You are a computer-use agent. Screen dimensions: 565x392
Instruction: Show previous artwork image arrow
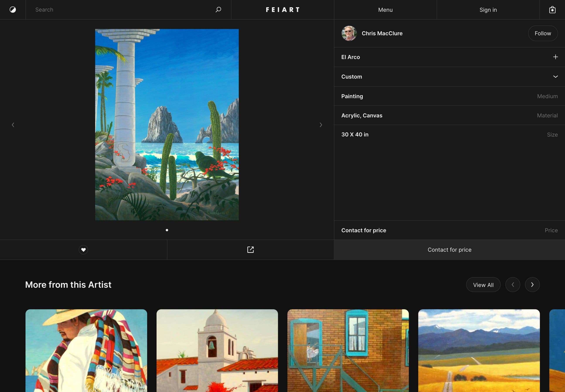[x=13, y=125]
